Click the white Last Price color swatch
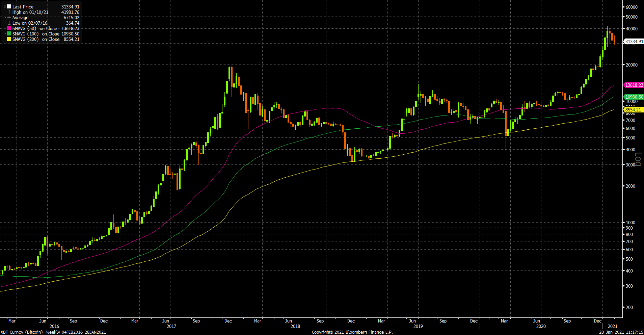 9,6
